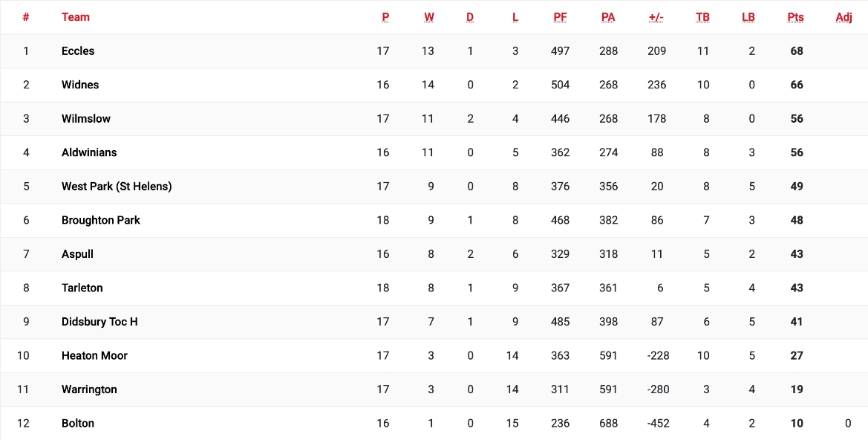Open the Widnes team entry

pyautogui.click(x=80, y=85)
